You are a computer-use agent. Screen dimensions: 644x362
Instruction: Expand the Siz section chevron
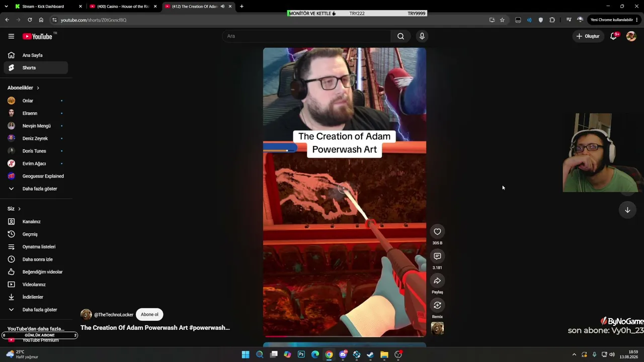[x=20, y=209]
